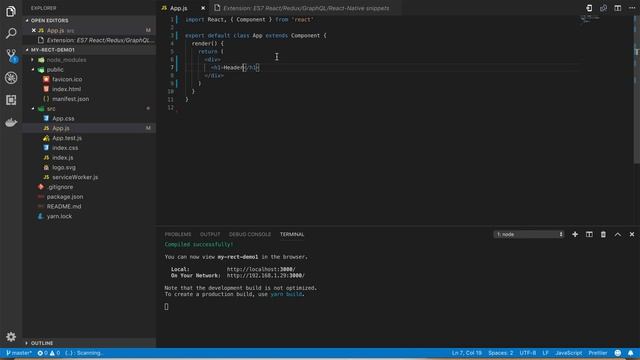Create a new terminal with plus icon
This screenshot has width=640, height=360.
(575, 235)
